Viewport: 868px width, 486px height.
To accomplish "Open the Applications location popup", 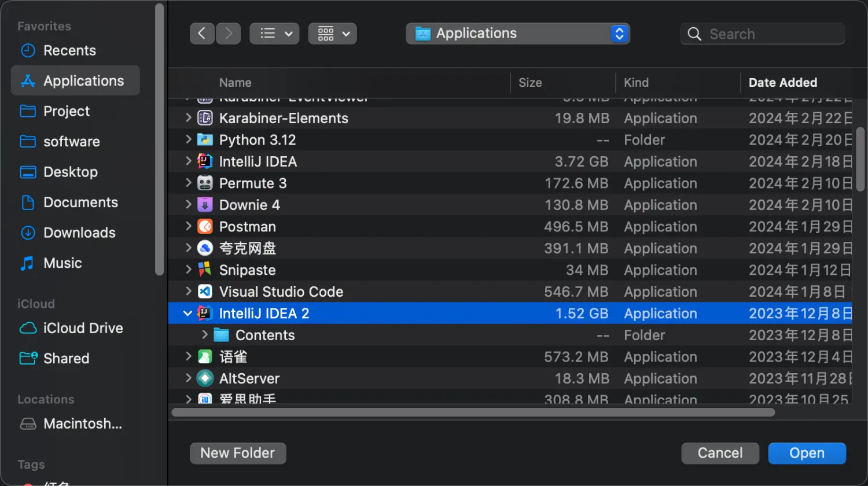I will 518,34.
